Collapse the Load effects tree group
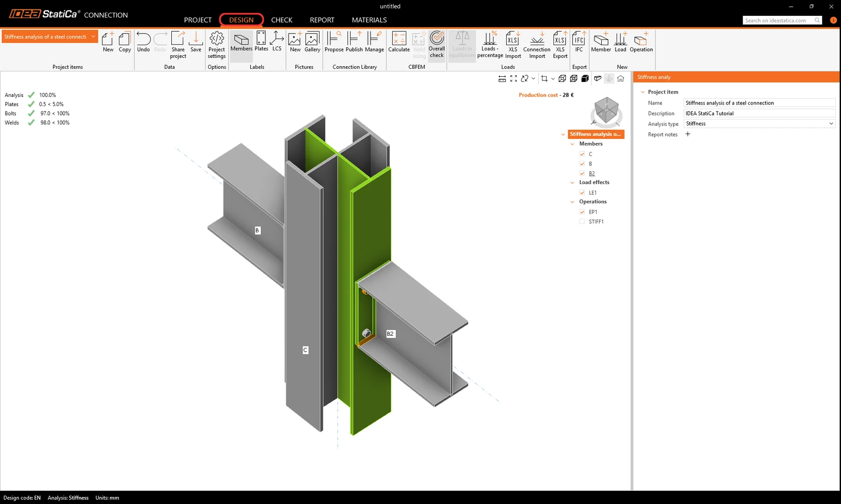This screenshot has width=841, height=504. tap(572, 183)
